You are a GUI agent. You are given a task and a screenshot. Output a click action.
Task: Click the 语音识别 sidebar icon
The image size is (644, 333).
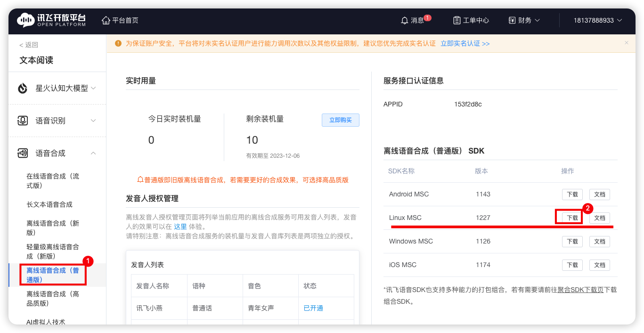(x=23, y=121)
